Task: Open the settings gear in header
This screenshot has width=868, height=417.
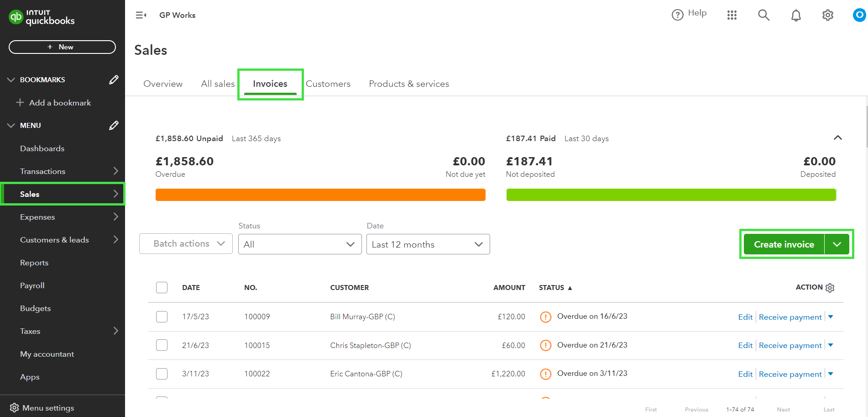Action: point(827,16)
